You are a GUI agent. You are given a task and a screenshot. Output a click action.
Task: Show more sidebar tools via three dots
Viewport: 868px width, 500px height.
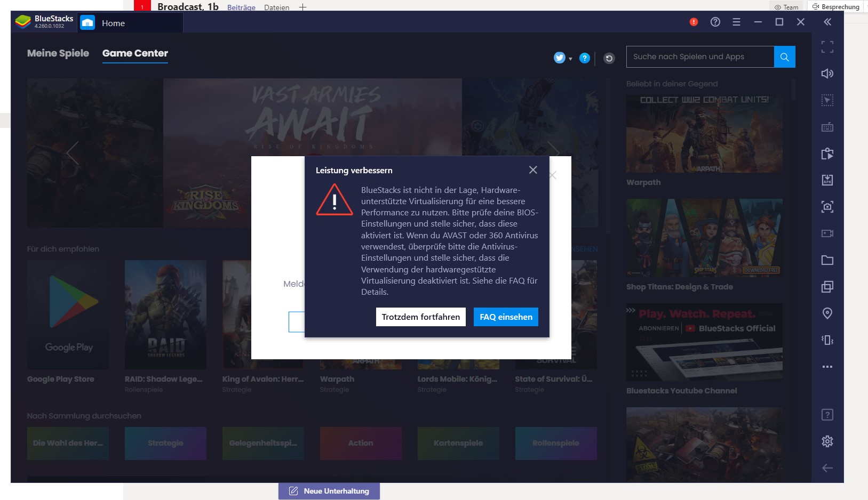[827, 367]
